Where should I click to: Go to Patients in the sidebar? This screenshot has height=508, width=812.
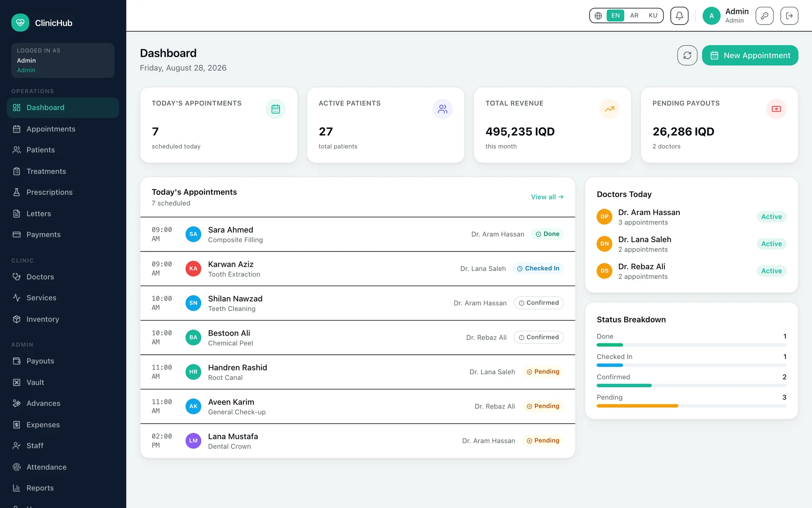coord(63,150)
